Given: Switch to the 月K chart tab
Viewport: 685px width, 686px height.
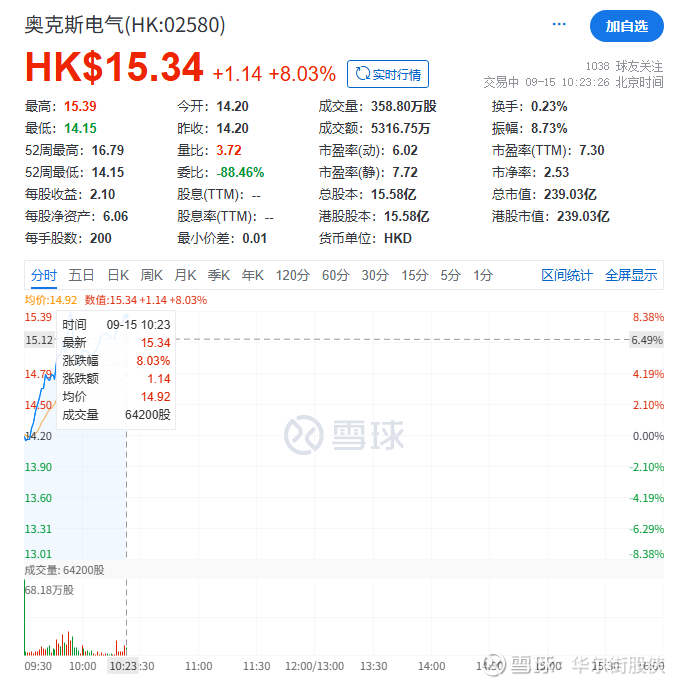Looking at the screenshot, I should click(x=185, y=275).
